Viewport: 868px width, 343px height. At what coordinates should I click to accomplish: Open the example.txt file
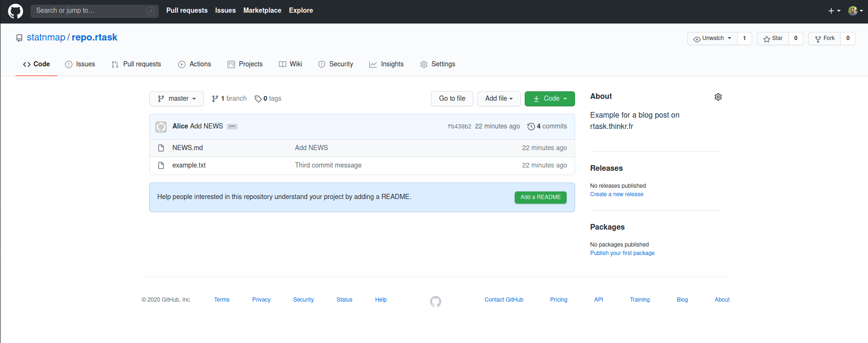tap(189, 166)
